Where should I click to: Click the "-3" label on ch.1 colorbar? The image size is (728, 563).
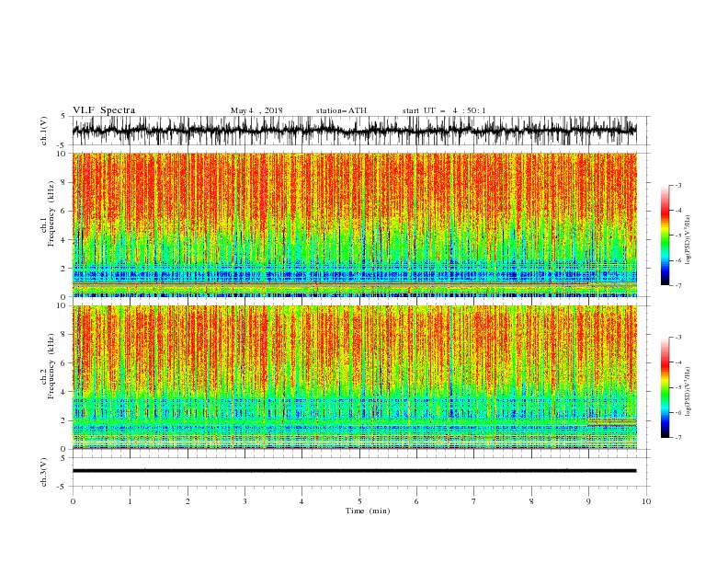(677, 185)
